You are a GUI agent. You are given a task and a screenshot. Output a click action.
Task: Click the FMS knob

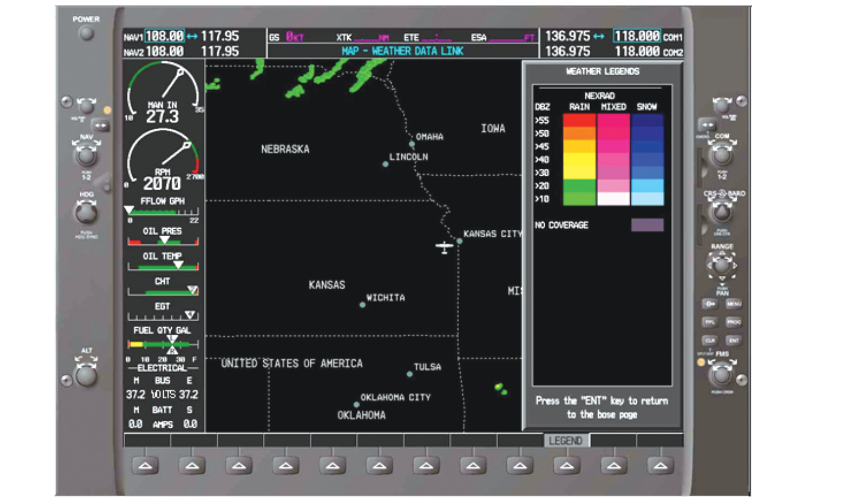point(722,375)
